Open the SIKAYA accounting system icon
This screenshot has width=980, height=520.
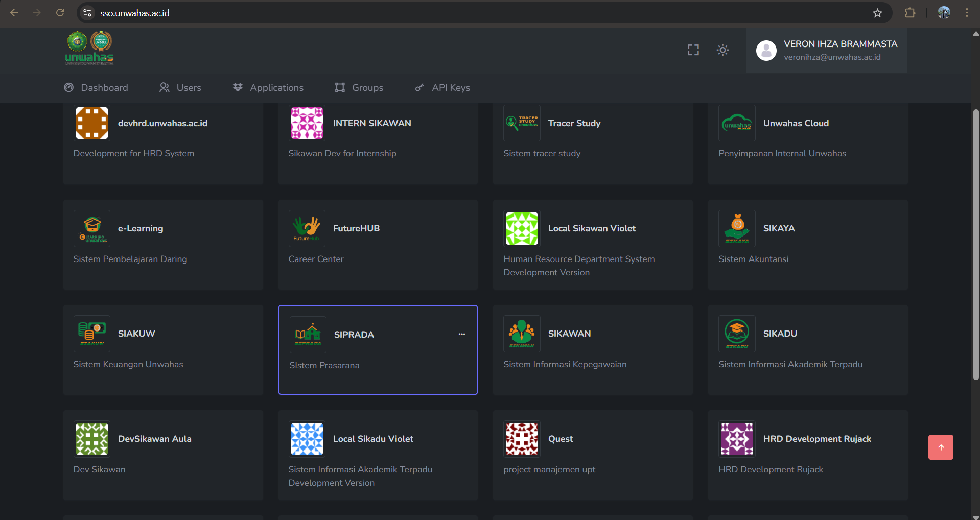coord(736,228)
